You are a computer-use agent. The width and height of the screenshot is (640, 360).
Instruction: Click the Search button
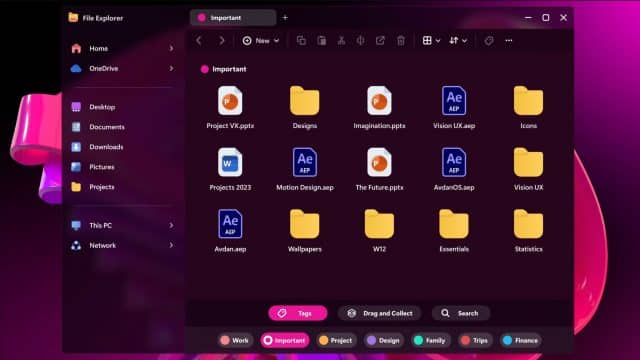click(x=460, y=313)
